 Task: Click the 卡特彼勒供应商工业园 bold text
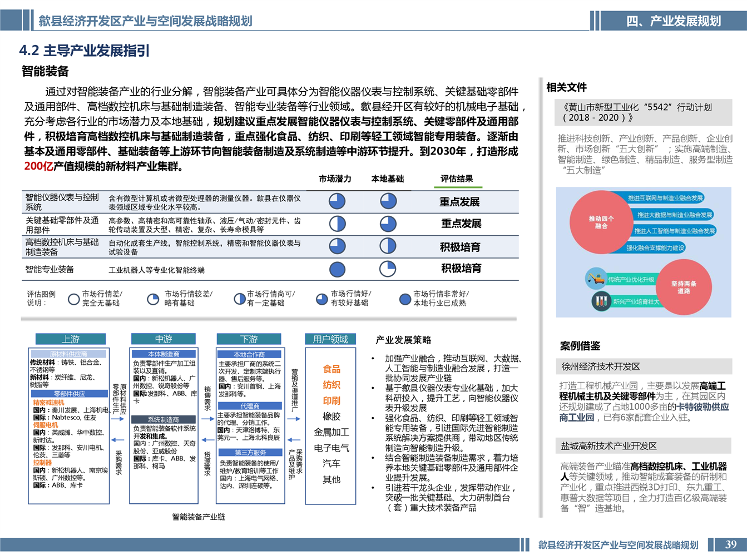[644, 412]
